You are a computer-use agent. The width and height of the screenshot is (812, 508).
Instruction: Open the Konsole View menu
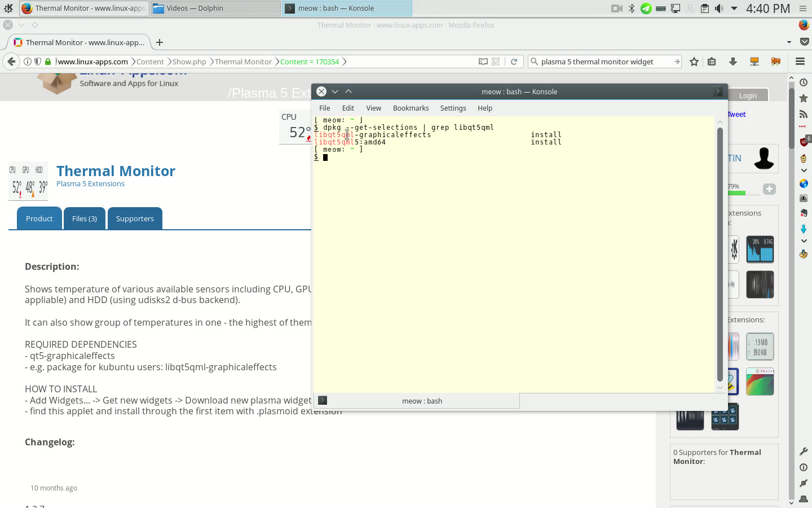point(373,108)
